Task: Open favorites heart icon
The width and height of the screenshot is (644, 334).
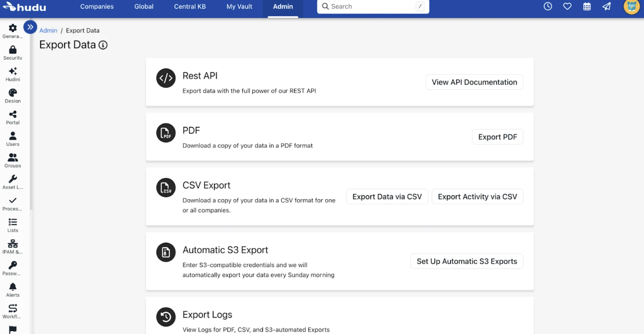Action: coord(567,6)
